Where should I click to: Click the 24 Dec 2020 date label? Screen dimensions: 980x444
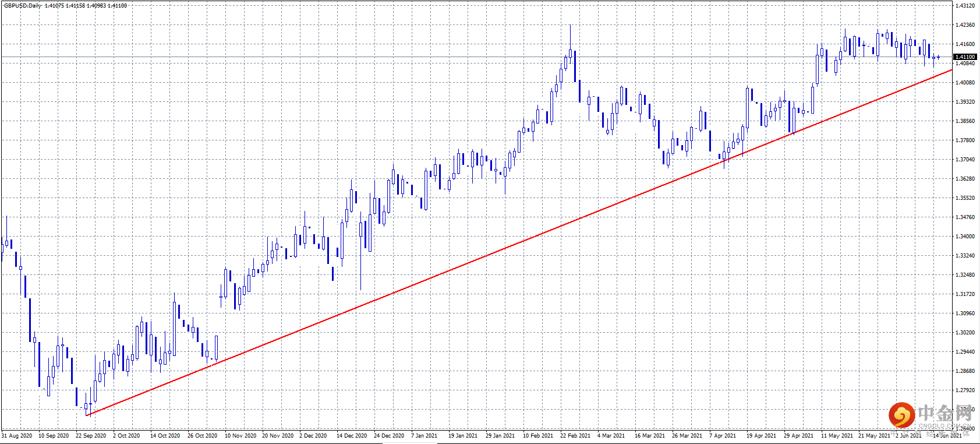[x=389, y=436]
